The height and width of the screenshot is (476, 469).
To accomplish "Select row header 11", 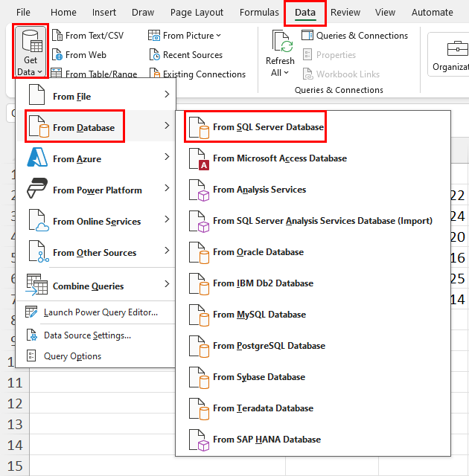I will click(x=15, y=383).
